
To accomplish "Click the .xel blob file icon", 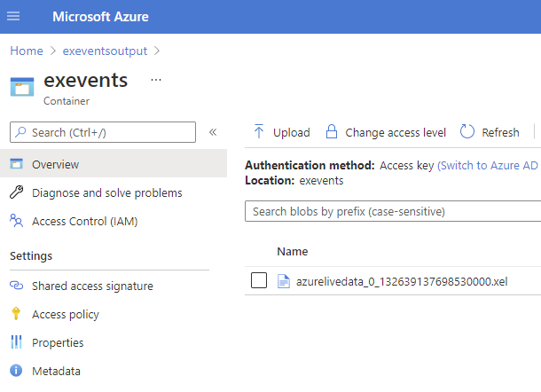I will pos(284,281).
